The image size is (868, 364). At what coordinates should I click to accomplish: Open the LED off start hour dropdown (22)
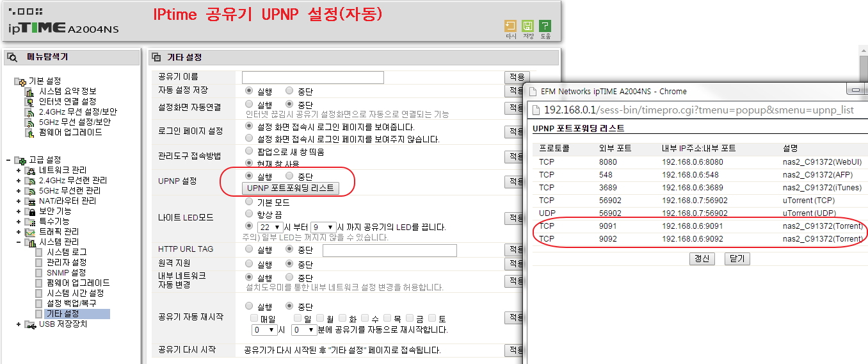(x=269, y=227)
